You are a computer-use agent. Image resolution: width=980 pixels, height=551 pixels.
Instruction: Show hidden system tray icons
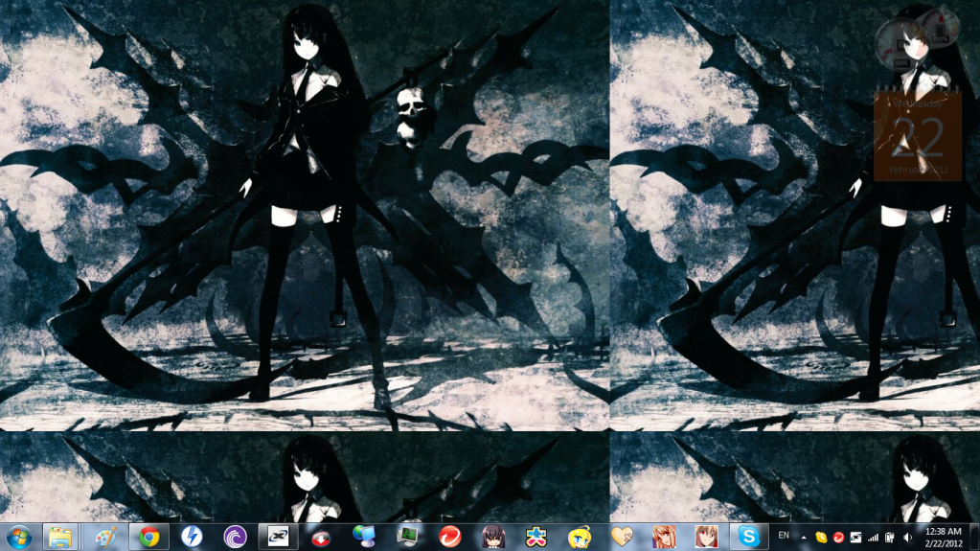coord(804,537)
